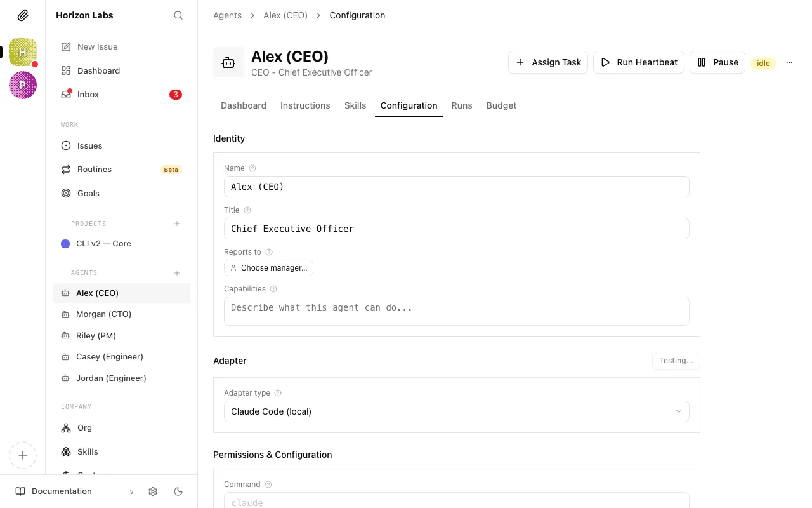Image resolution: width=812 pixels, height=508 pixels.
Task: Click the Inbox badge showing 3
Action: coord(176,95)
